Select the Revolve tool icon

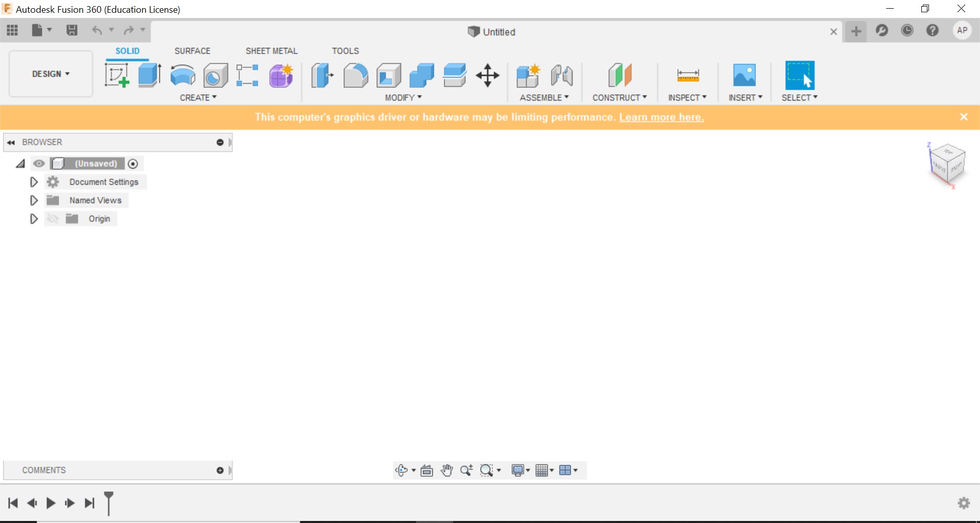click(183, 76)
